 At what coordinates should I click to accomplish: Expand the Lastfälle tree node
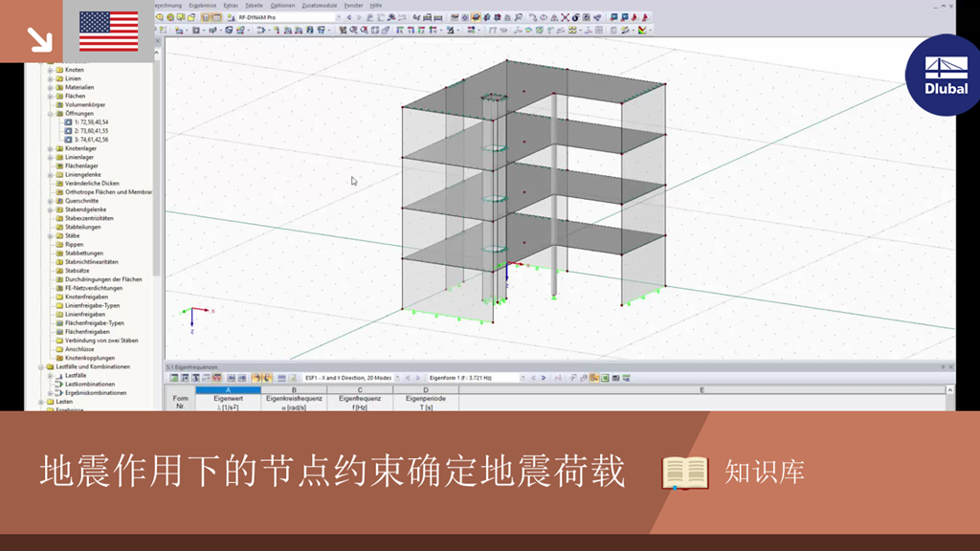coord(50,375)
